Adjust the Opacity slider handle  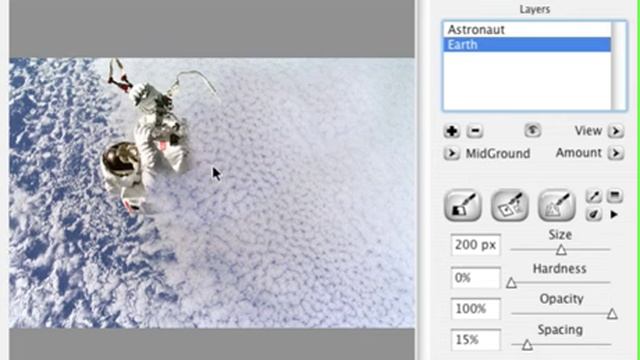tap(612, 313)
